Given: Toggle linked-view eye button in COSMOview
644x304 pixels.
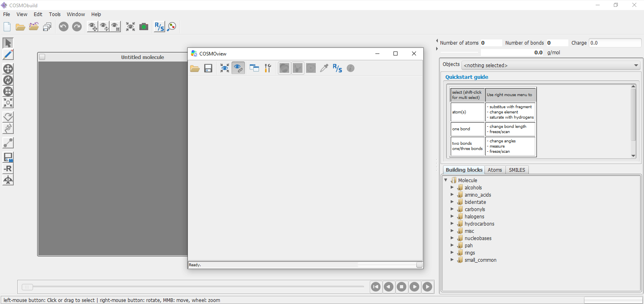Looking at the screenshot, I should 238,68.
